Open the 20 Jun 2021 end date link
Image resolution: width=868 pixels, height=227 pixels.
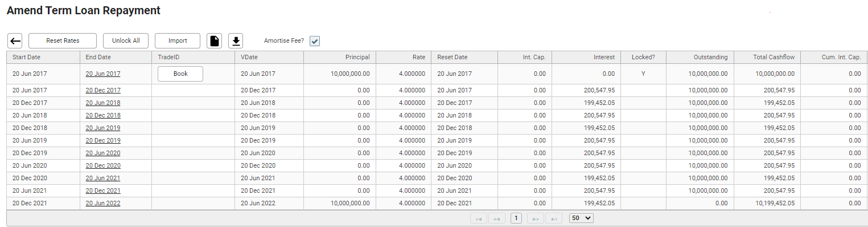[x=103, y=178]
